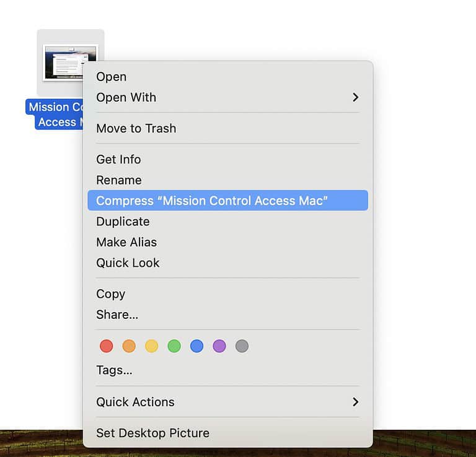
Task: Apply the gray tag color dot
Action: point(242,346)
